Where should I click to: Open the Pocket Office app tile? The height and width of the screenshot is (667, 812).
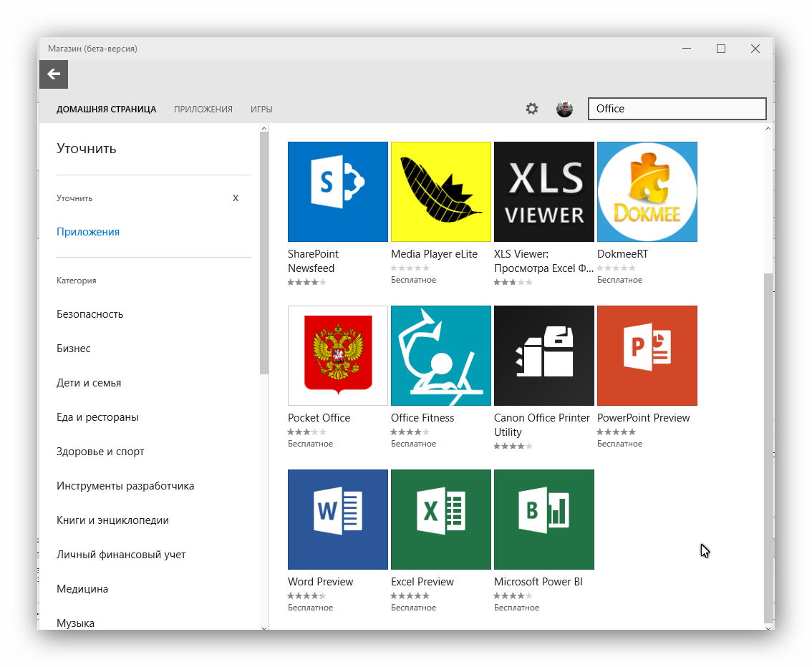click(x=338, y=356)
